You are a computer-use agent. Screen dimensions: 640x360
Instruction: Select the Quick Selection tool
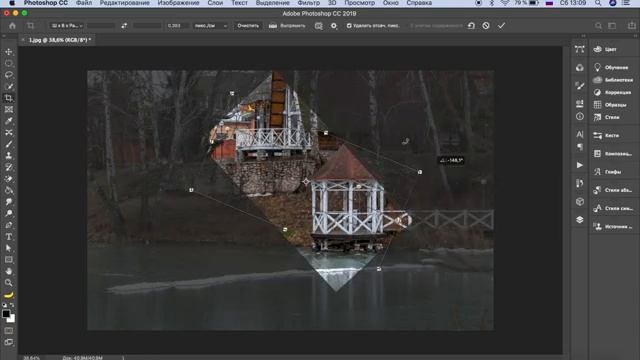(9, 86)
